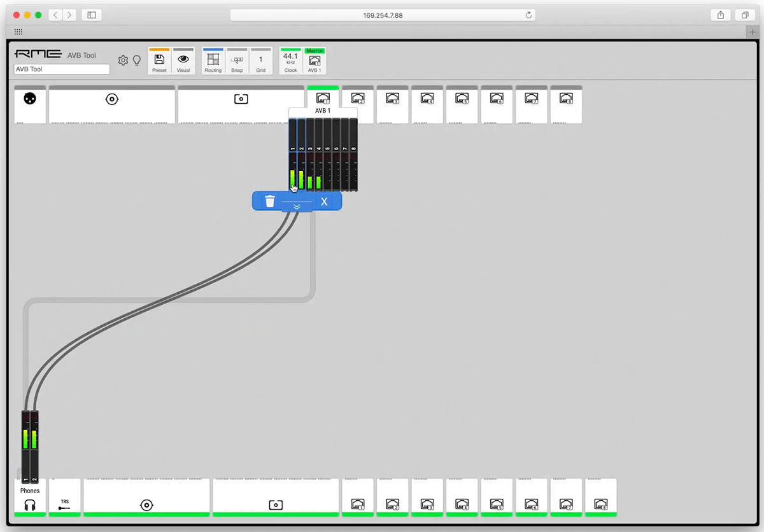
Task: Select the AVB 3 output stream block
Action: pos(427,497)
